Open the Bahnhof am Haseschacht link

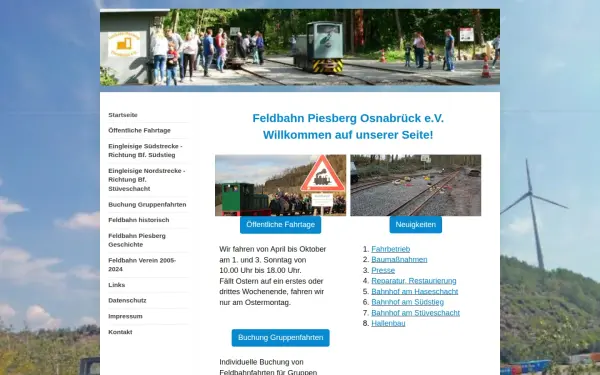point(414,292)
